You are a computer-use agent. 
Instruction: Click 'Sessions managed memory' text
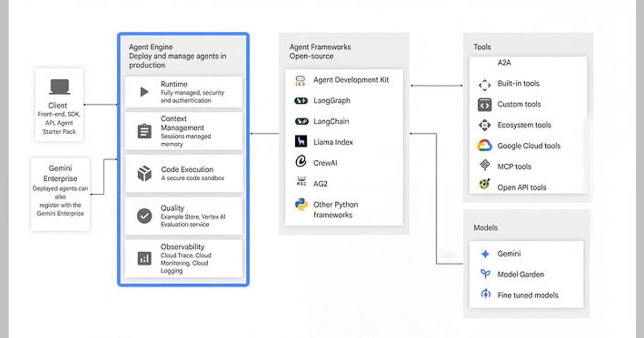186,141
